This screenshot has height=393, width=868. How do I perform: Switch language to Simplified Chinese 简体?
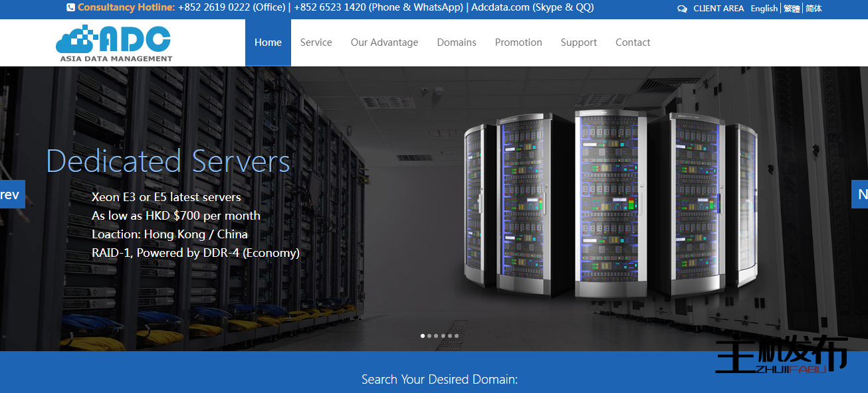tap(814, 9)
